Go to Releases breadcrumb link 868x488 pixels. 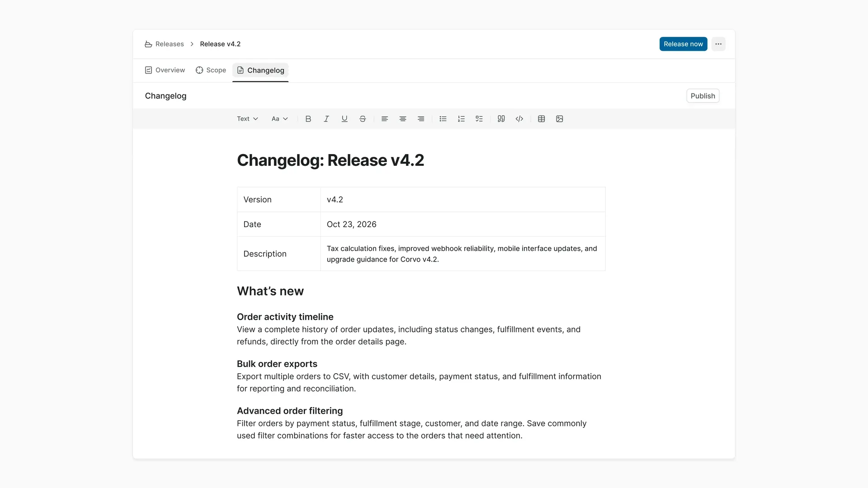click(170, 44)
